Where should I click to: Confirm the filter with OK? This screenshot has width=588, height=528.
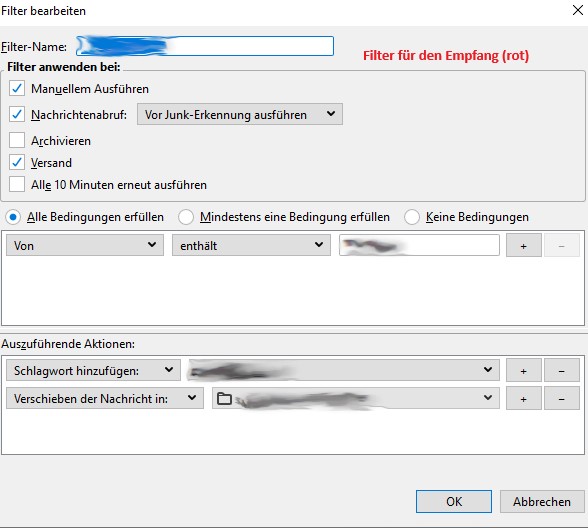(454, 501)
